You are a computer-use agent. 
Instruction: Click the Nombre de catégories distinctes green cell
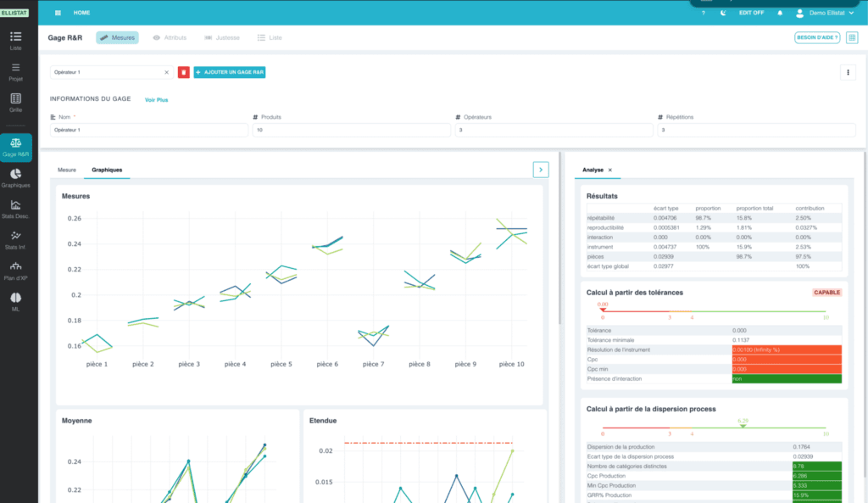click(817, 467)
